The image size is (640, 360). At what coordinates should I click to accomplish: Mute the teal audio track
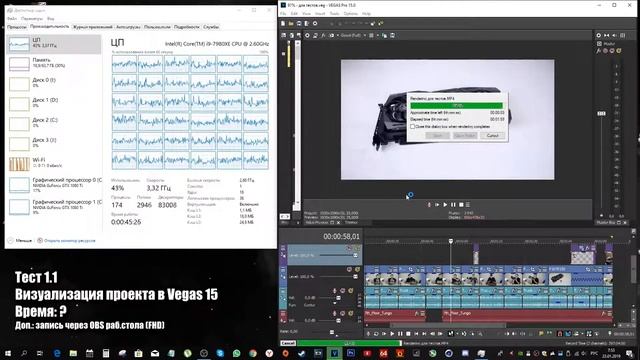[x=343, y=291]
